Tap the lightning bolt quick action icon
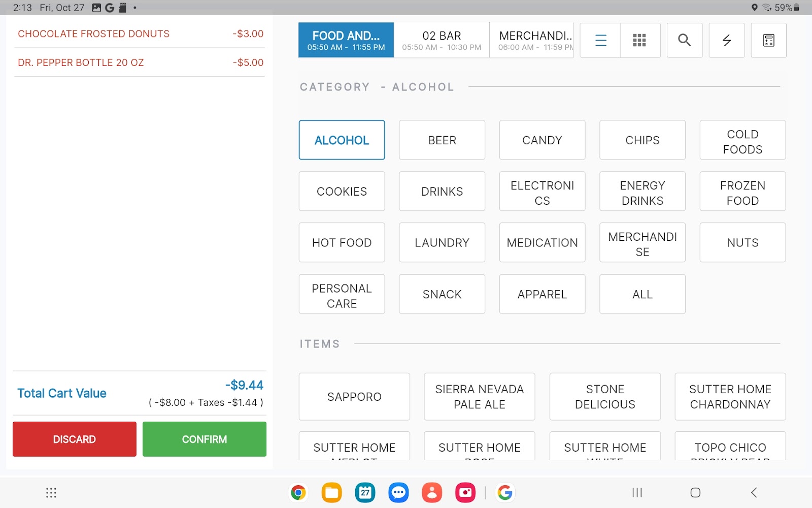This screenshot has width=812, height=508. click(726, 40)
